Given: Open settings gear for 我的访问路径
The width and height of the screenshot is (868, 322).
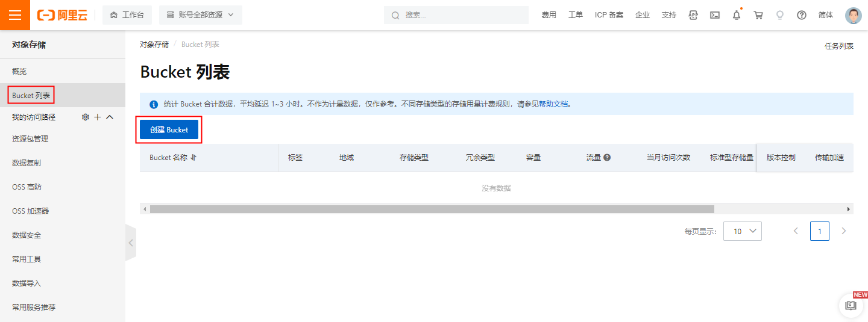Looking at the screenshot, I should [86, 117].
